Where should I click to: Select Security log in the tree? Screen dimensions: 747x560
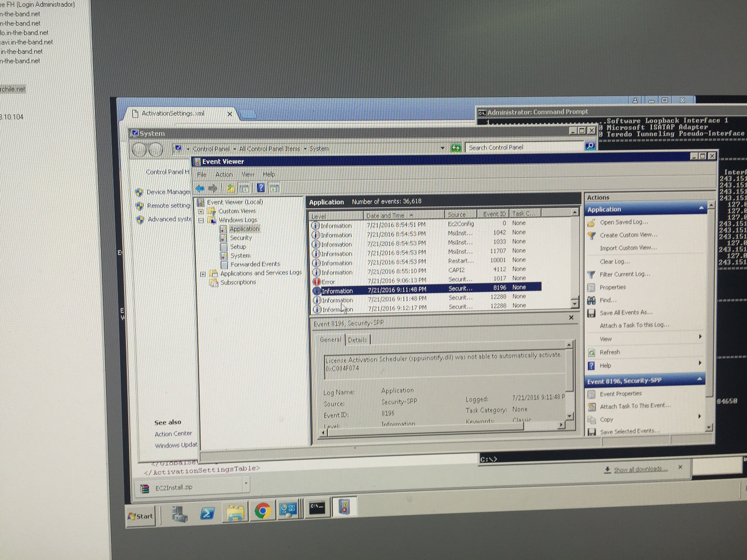[241, 238]
